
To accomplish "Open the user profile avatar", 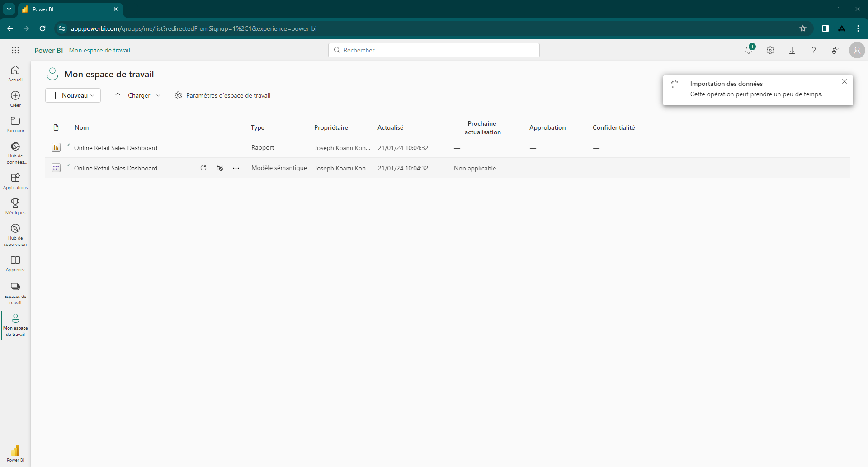I will pyautogui.click(x=857, y=50).
